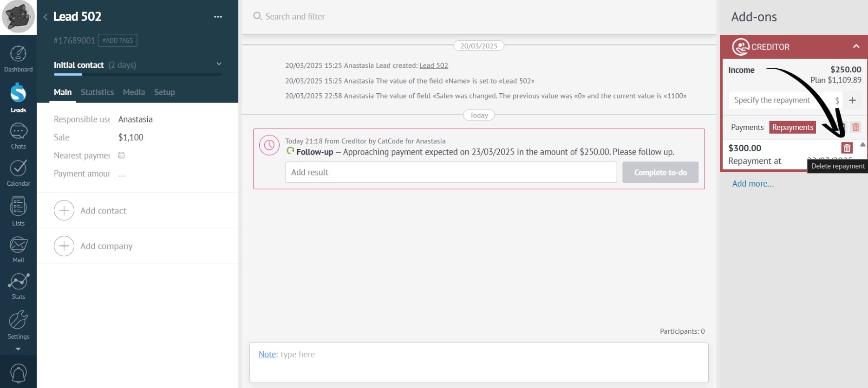Open the lead three-dots menu
Image resolution: width=868 pixels, height=388 pixels.
[x=218, y=17]
